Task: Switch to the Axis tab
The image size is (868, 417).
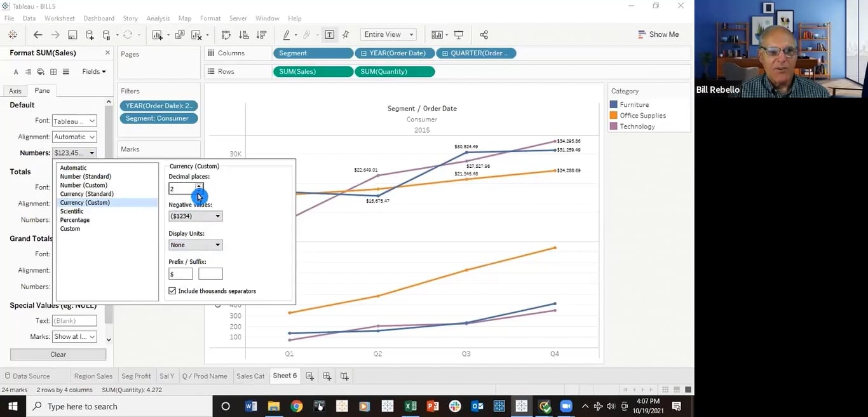Action: click(x=15, y=91)
